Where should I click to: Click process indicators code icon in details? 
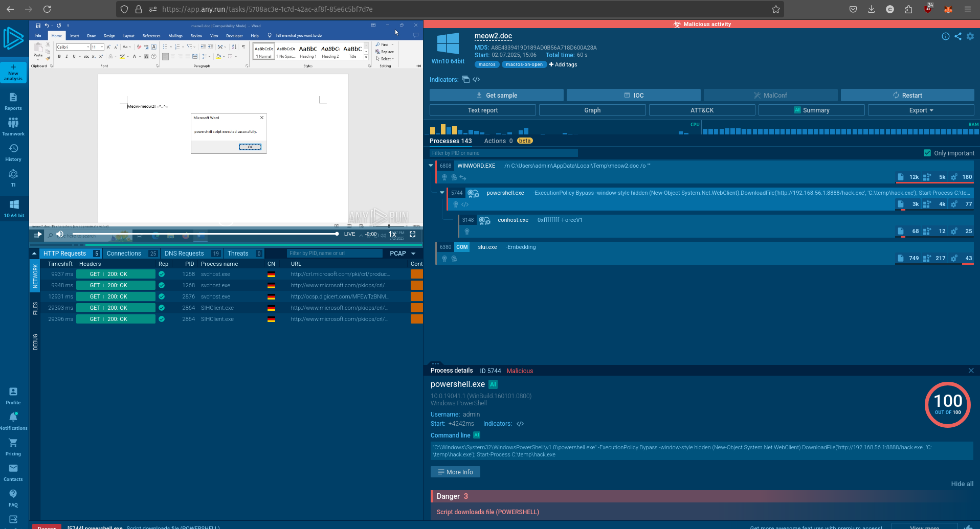tap(520, 424)
